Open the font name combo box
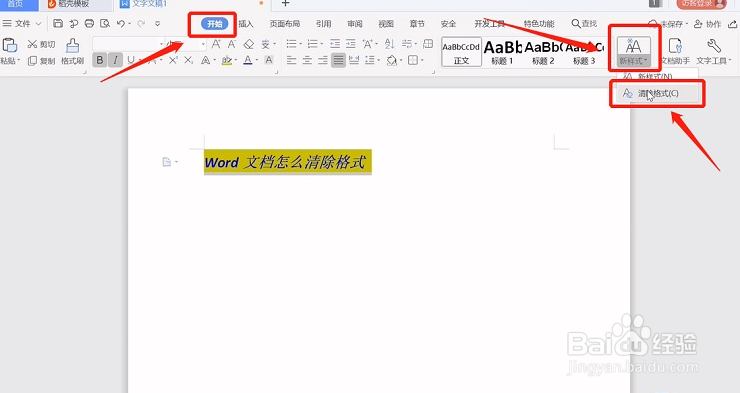Screen dimensions: 740x393 point(128,44)
